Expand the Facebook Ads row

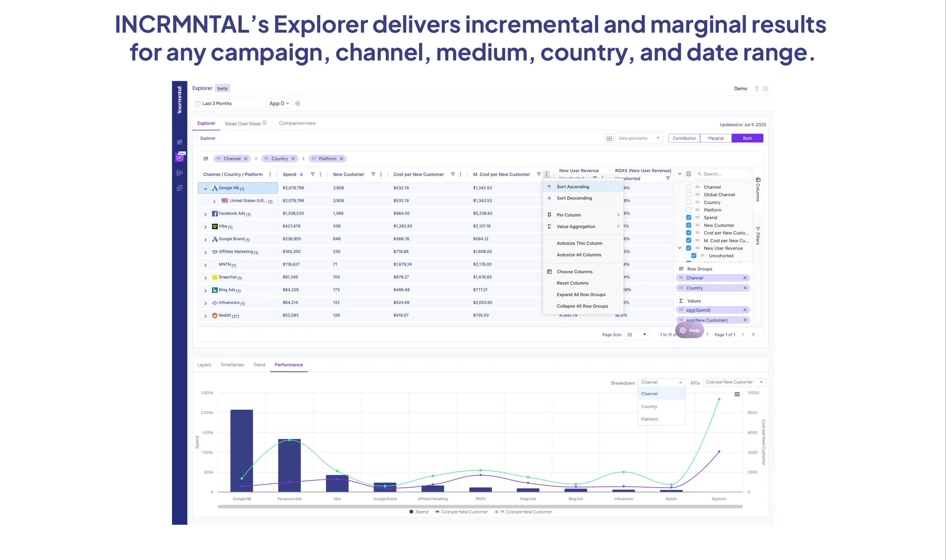pyautogui.click(x=205, y=214)
